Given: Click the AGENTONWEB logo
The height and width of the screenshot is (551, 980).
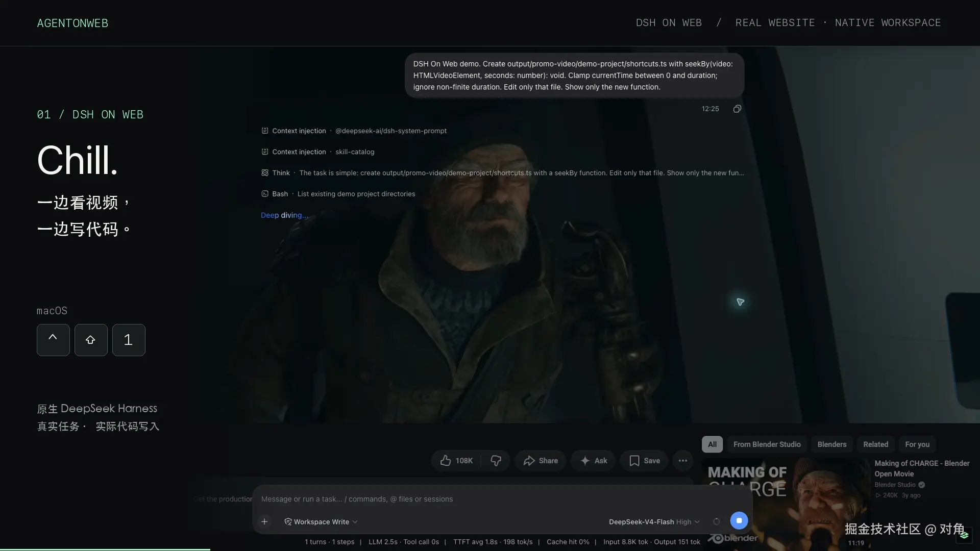Looking at the screenshot, I should [x=72, y=23].
